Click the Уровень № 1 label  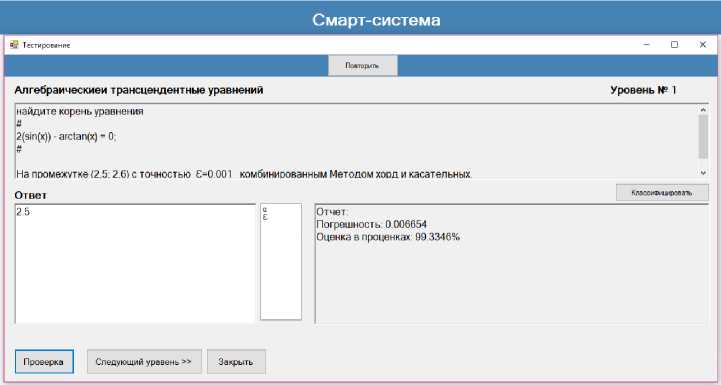tap(643, 90)
